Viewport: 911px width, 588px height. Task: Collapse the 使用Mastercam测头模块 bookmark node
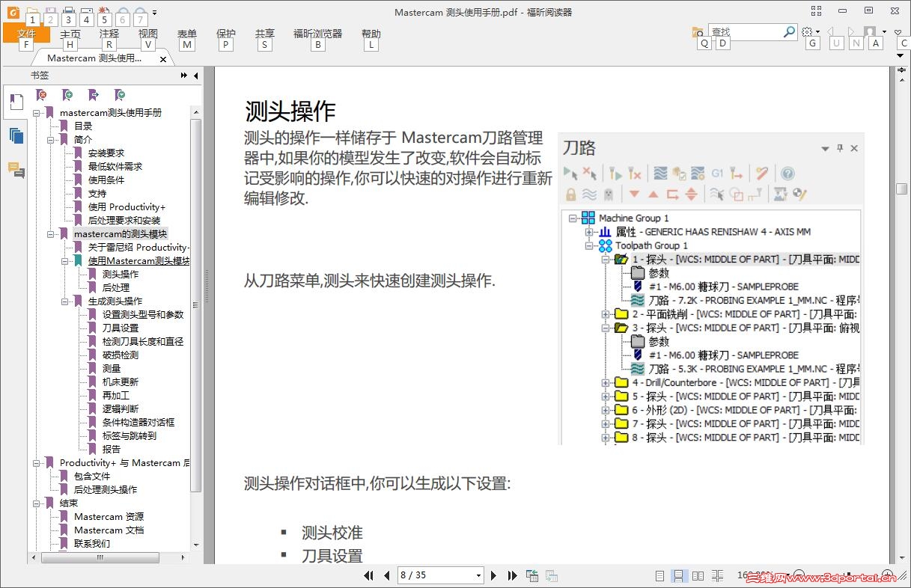(64, 261)
